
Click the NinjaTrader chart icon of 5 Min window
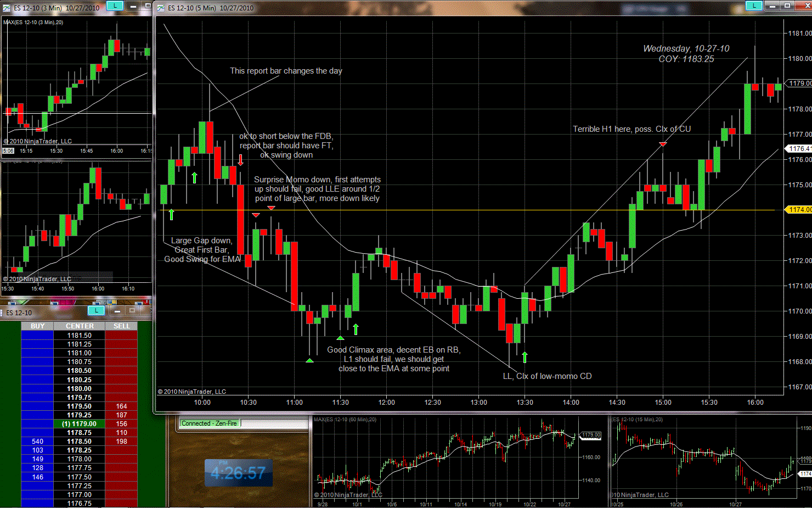[x=161, y=8]
